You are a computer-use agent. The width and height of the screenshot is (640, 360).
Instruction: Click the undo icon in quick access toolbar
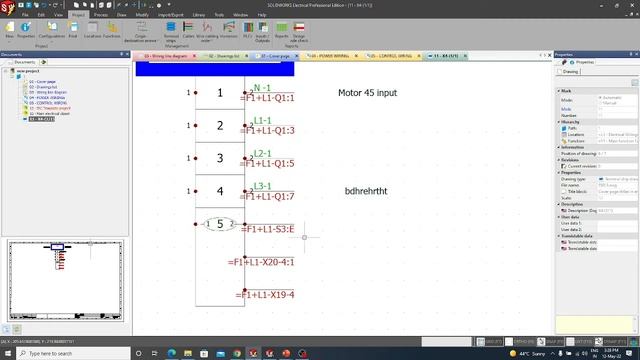click(44, 5)
